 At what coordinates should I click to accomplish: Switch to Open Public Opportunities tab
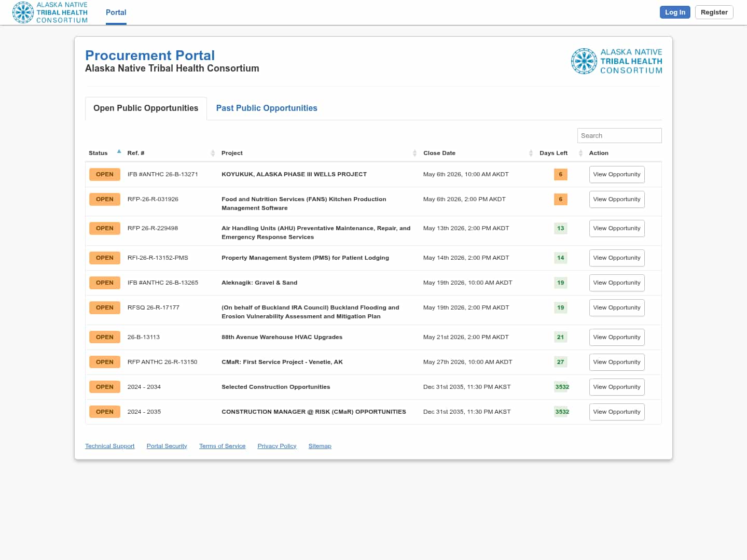[x=146, y=108]
